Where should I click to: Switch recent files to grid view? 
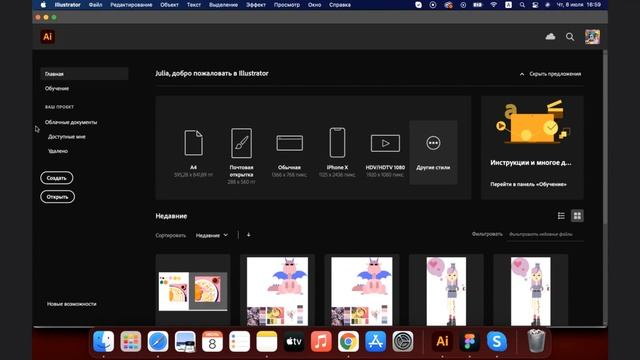click(x=577, y=216)
